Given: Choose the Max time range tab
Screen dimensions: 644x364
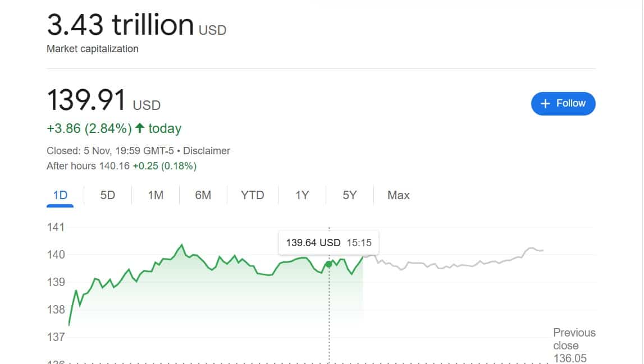Looking at the screenshot, I should [x=398, y=195].
